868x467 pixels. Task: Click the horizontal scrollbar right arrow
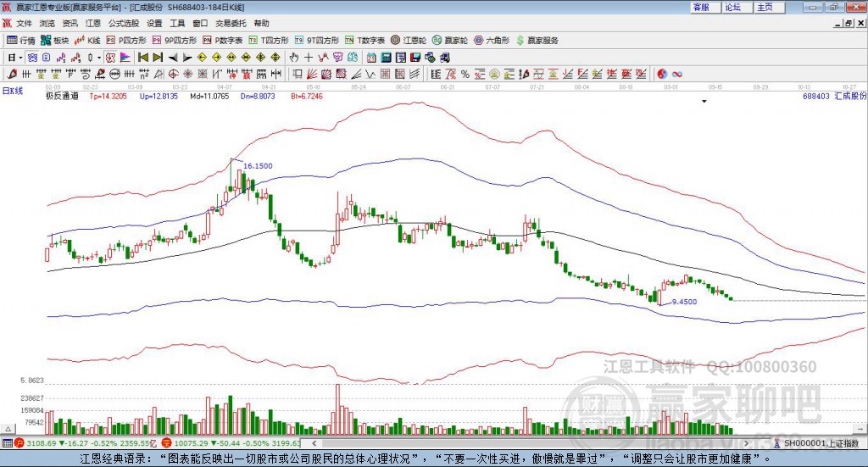point(746,443)
